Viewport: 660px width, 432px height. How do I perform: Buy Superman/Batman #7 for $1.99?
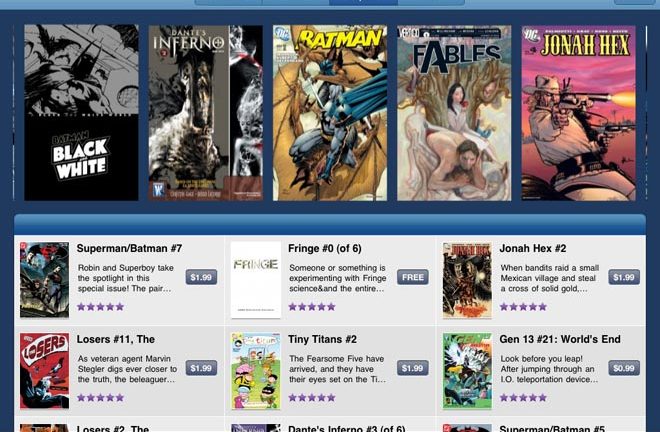click(x=201, y=277)
